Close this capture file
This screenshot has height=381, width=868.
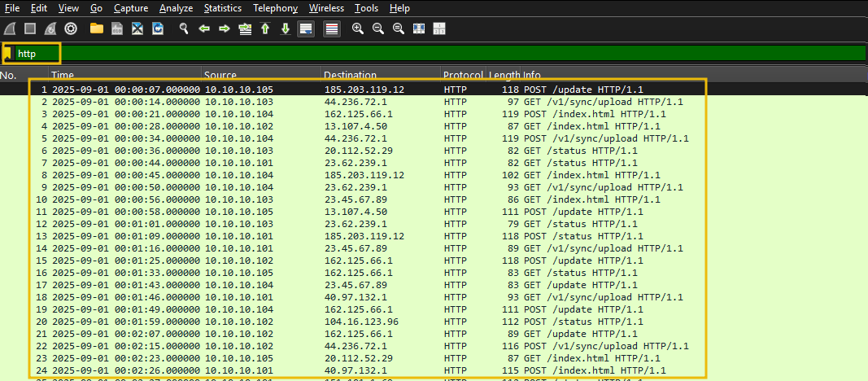coord(137,28)
